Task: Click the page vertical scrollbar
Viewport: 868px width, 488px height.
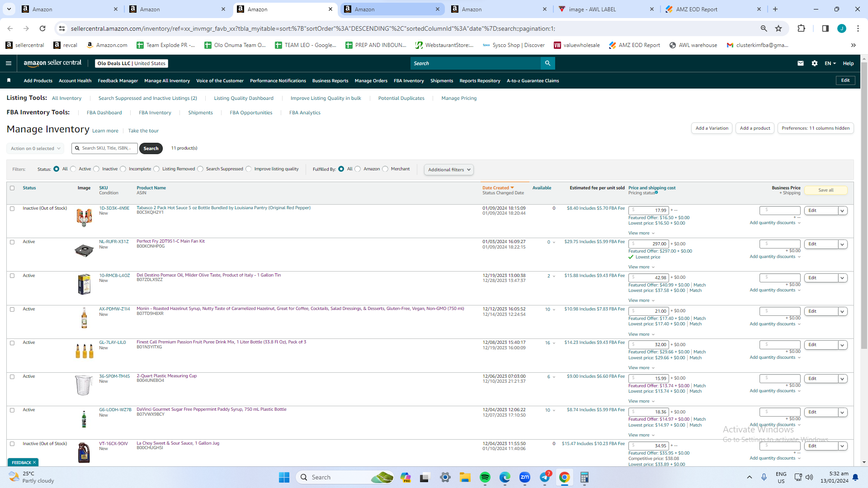Action: click(x=864, y=206)
